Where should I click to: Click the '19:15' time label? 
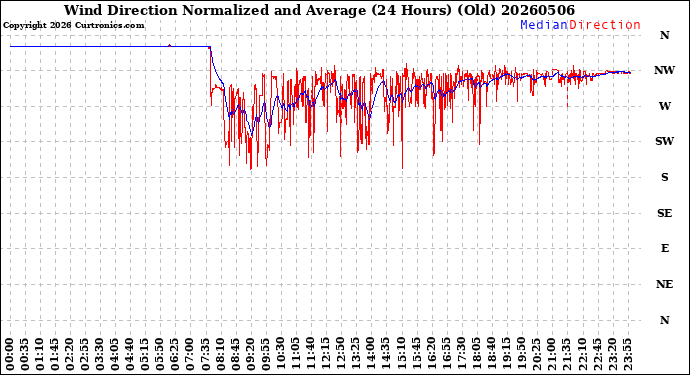(x=506, y=355)
